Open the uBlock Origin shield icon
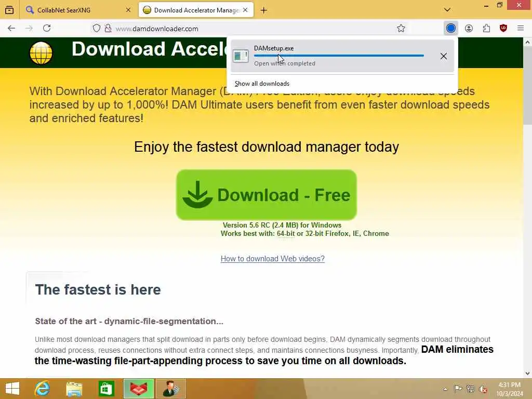The width and height of the screenshot is (532, 399). tap(503, 29)
